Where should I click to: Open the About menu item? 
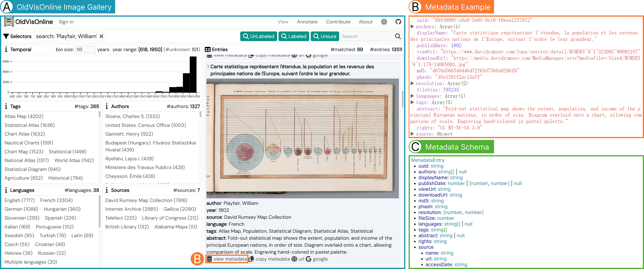pos(366,22)
